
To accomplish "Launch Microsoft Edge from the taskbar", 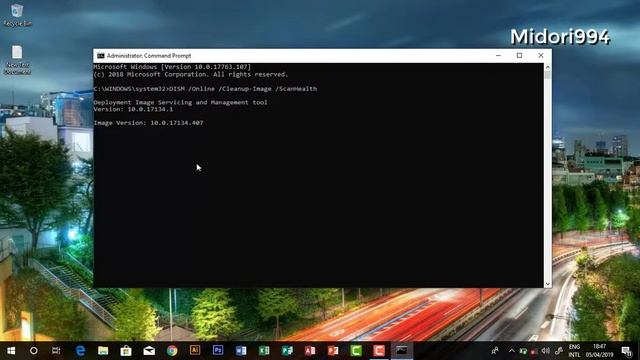I will pyautogui.click(x=80, y=351).
